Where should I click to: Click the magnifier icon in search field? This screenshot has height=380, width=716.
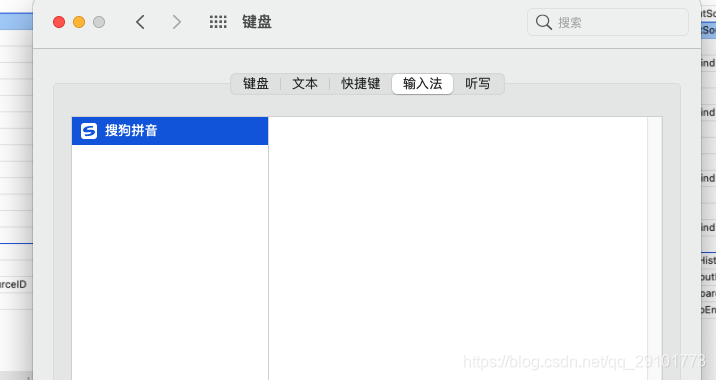click(x=543, y=22)
